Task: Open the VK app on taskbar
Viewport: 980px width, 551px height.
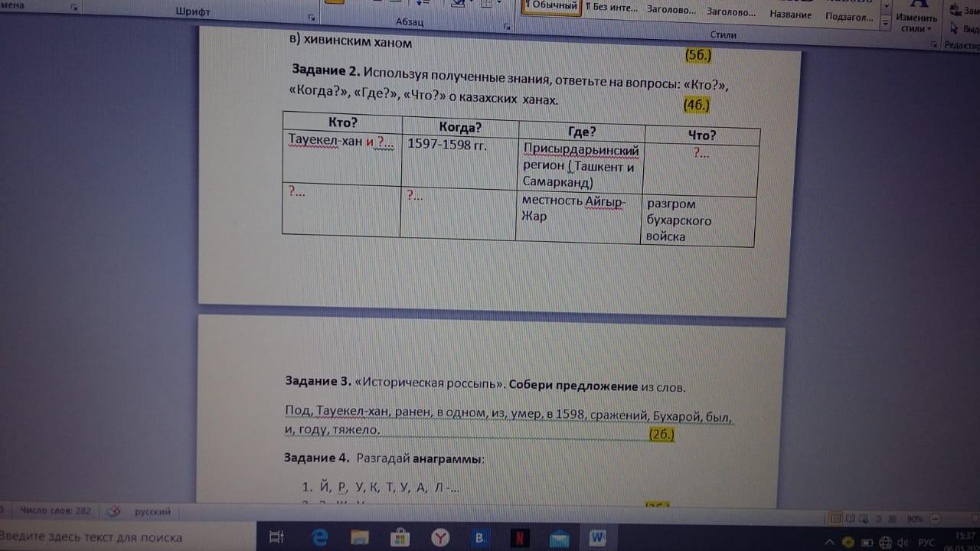Action: (480, 537)
